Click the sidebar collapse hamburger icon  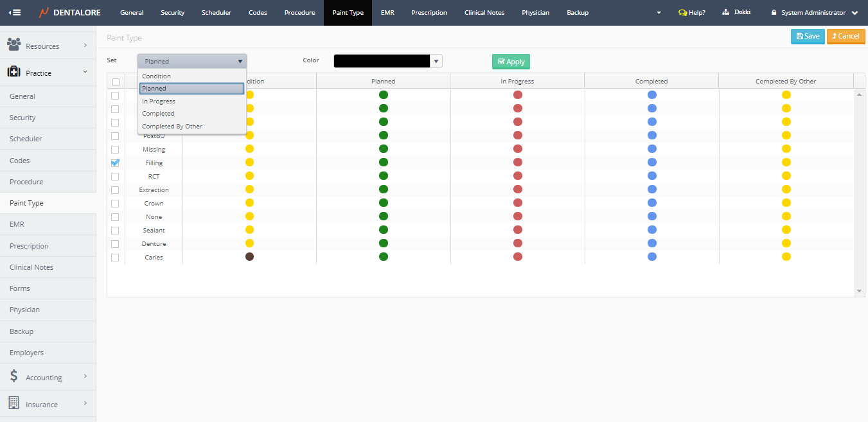pos(14,12)
